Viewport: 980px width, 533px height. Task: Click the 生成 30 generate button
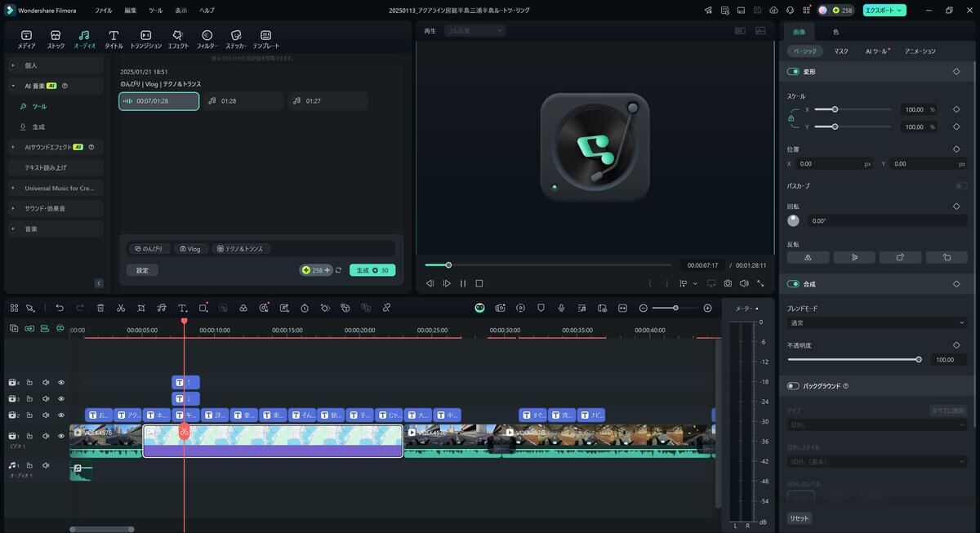coord(372,270)
